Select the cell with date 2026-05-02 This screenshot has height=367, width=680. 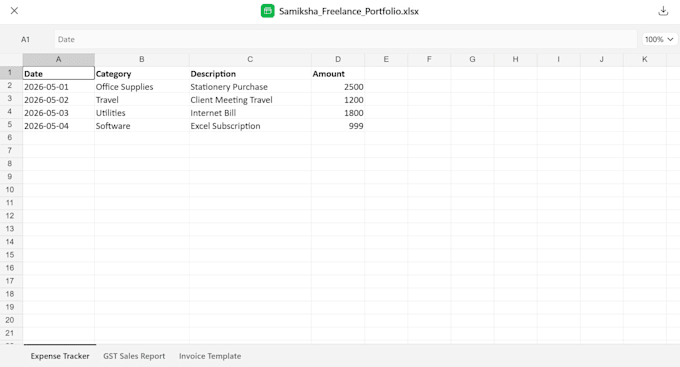pos(59,99)
